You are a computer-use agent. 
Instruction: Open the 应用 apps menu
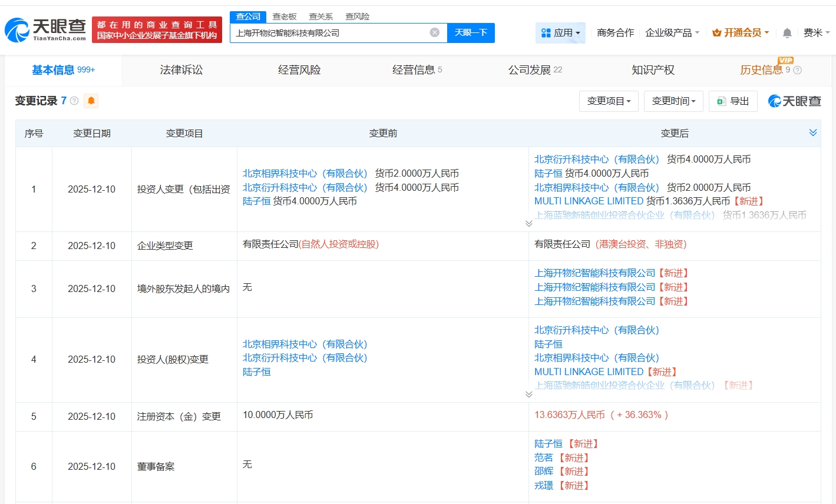tap(560, 33)
